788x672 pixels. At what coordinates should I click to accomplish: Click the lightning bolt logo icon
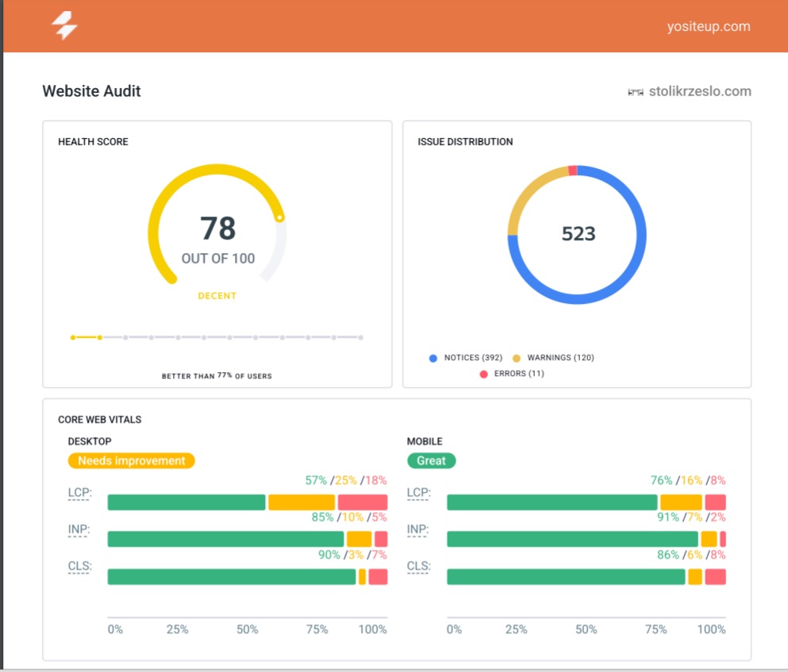coord(65,25)
